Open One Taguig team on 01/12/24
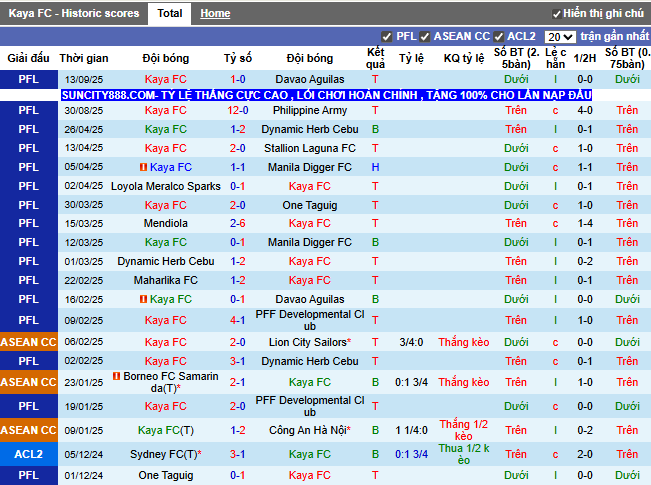This screenshot has width=651, height=485. 166,475
